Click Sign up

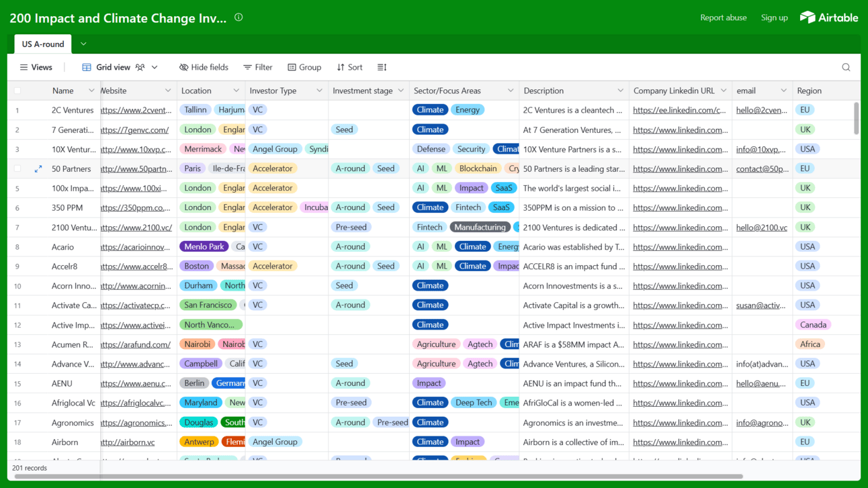click(774, 17)
